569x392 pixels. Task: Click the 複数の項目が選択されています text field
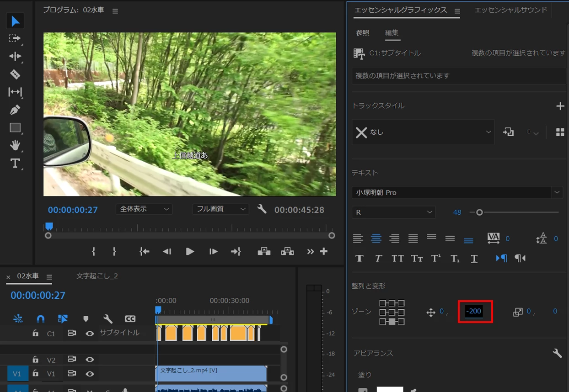[459, 76]
